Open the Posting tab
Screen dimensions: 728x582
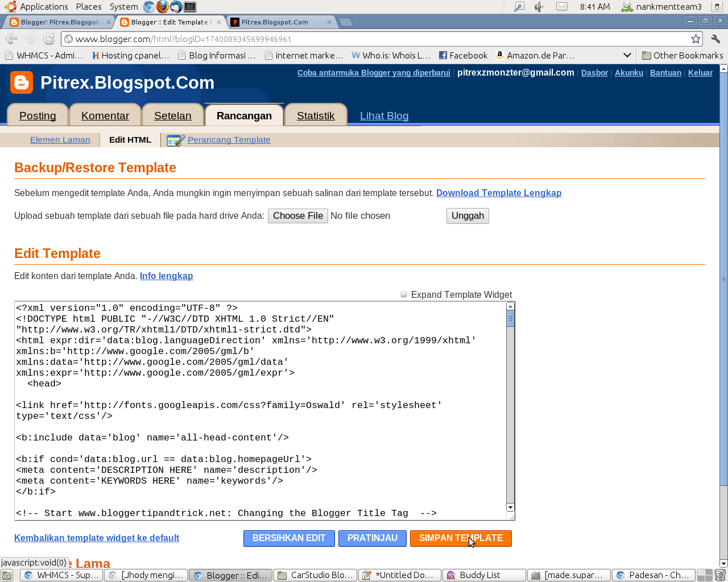[38, 115]
